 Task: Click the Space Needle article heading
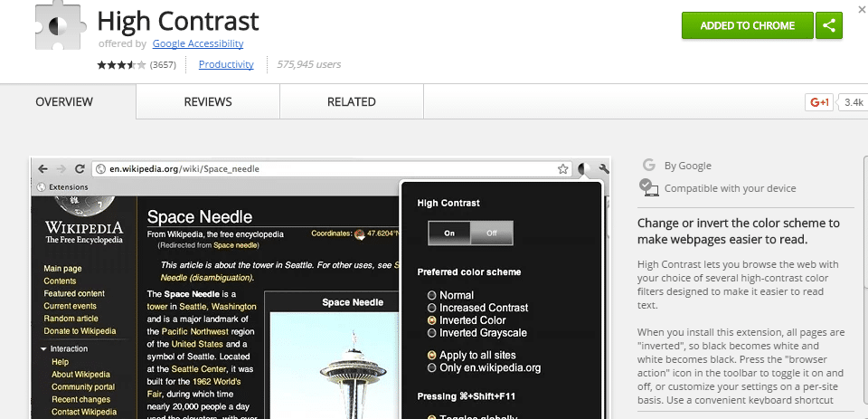199,216
